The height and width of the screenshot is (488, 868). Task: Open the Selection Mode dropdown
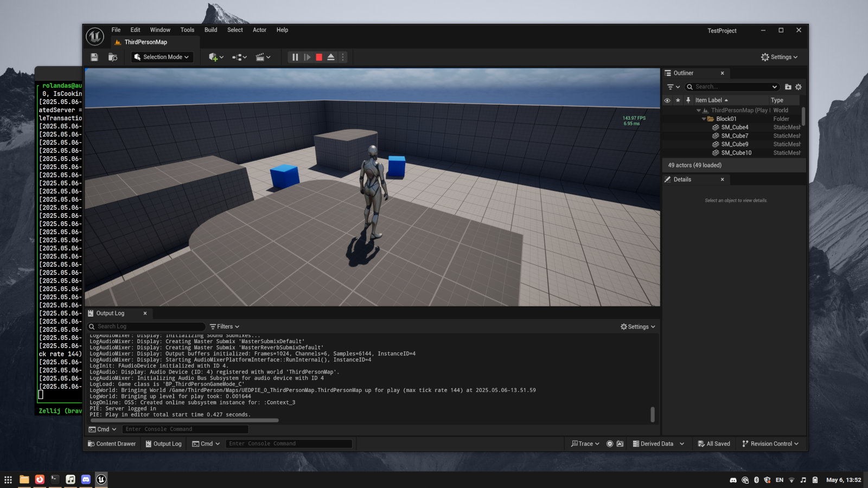point(162,57)
